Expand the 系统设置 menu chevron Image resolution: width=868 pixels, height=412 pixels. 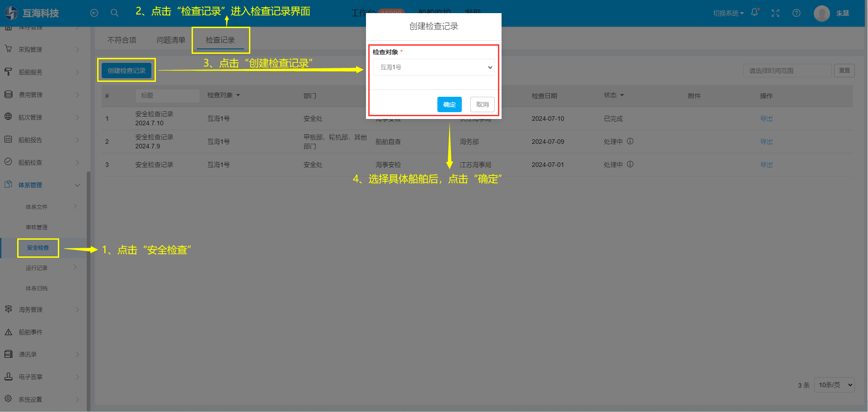[x=77, y=399]
